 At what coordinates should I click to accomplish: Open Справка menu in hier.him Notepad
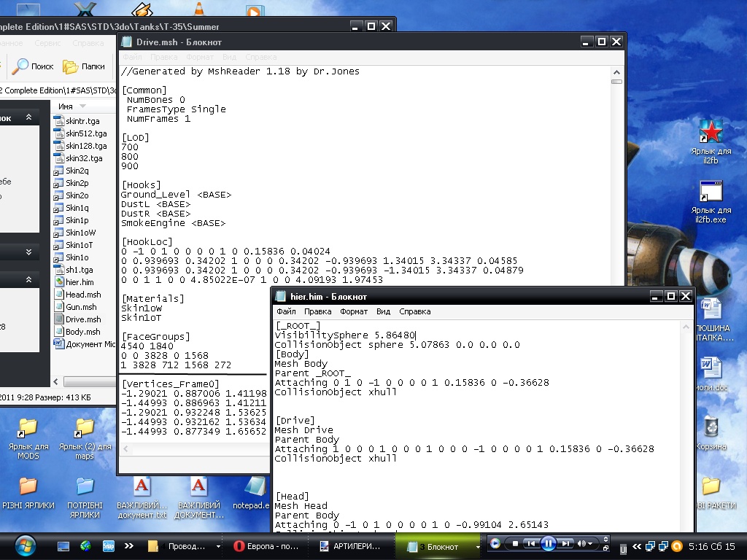point(414,311)
